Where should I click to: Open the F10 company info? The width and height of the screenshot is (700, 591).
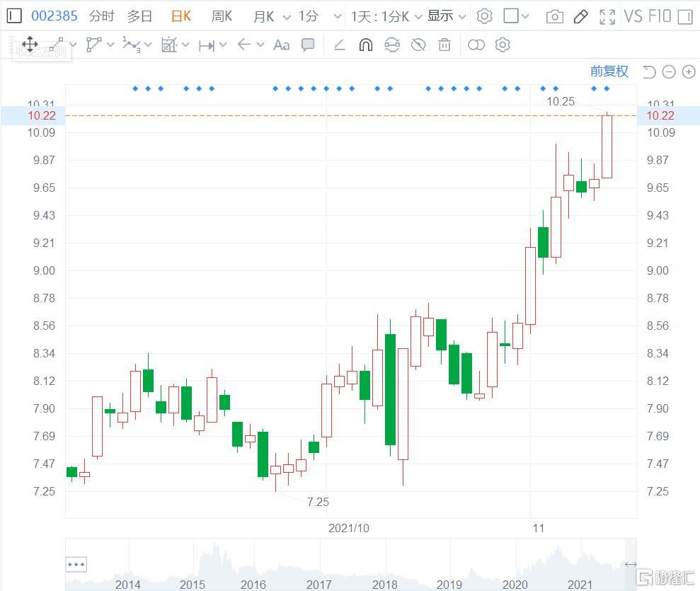[x=660, y=16]
